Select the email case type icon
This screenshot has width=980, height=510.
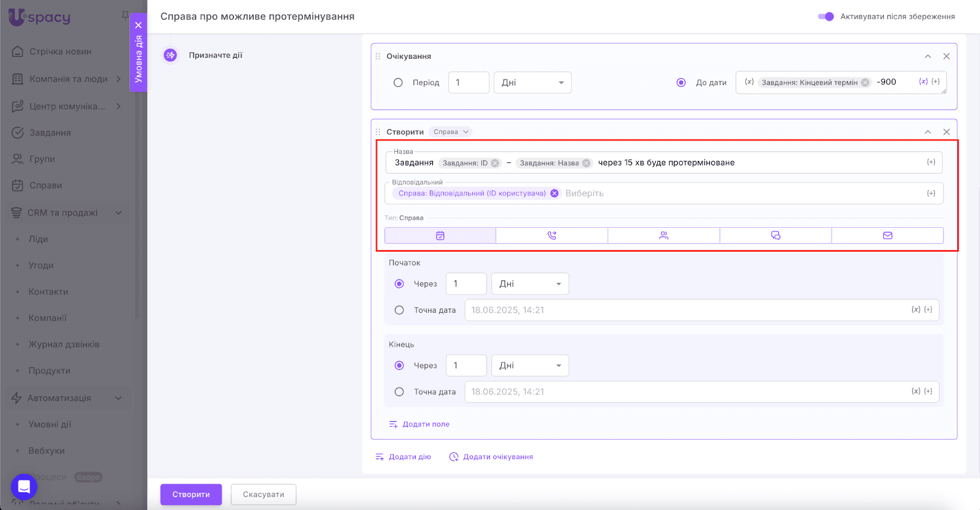coord(888,236)
